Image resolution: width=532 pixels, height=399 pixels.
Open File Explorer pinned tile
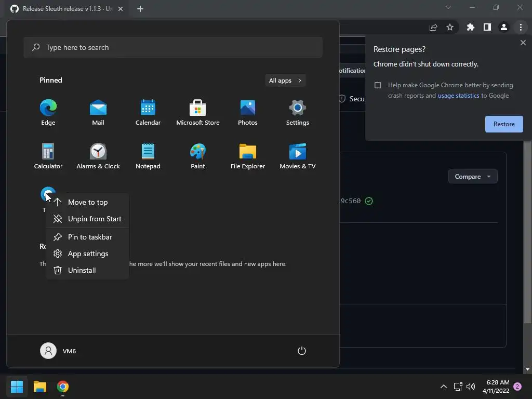(248, 156)
